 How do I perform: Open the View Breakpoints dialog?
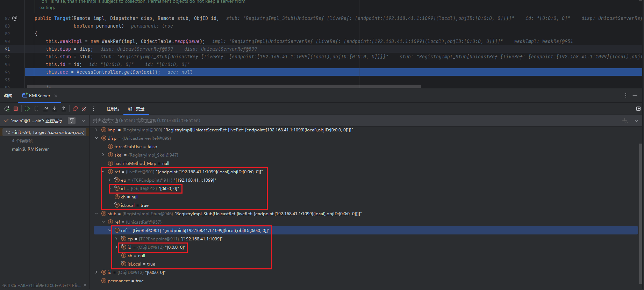(x=75, y=109)
